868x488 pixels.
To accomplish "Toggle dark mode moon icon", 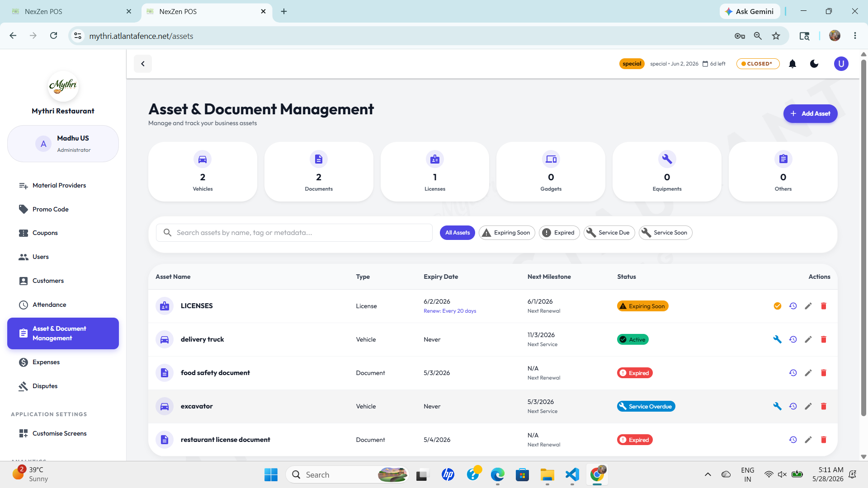I will click(814, 64).
